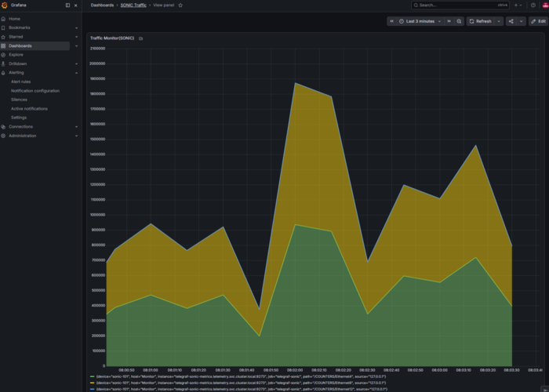
Task: Expand the Drilldown section chevron
Action: click(76, 64)
